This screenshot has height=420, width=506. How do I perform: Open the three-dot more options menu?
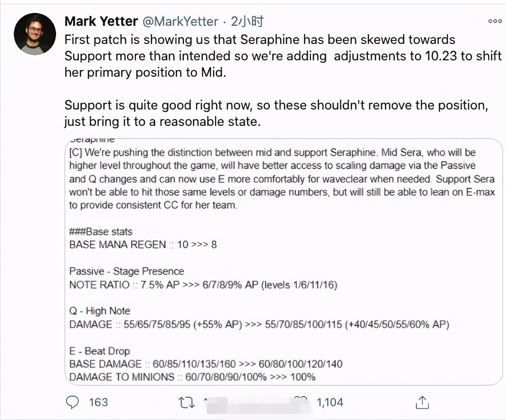coord(495,21)
